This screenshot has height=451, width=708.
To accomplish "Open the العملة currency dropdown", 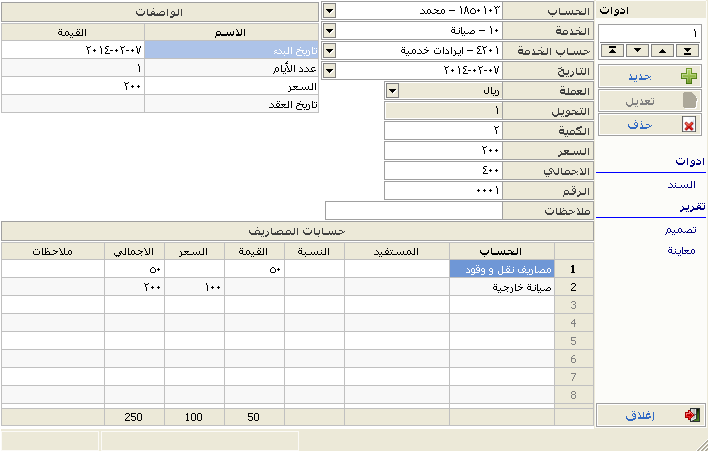I will tap(392, 90).
